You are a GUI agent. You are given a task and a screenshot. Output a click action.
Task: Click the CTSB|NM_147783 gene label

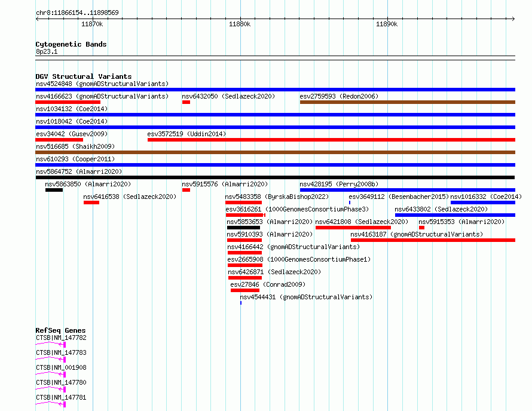(61, 352)
